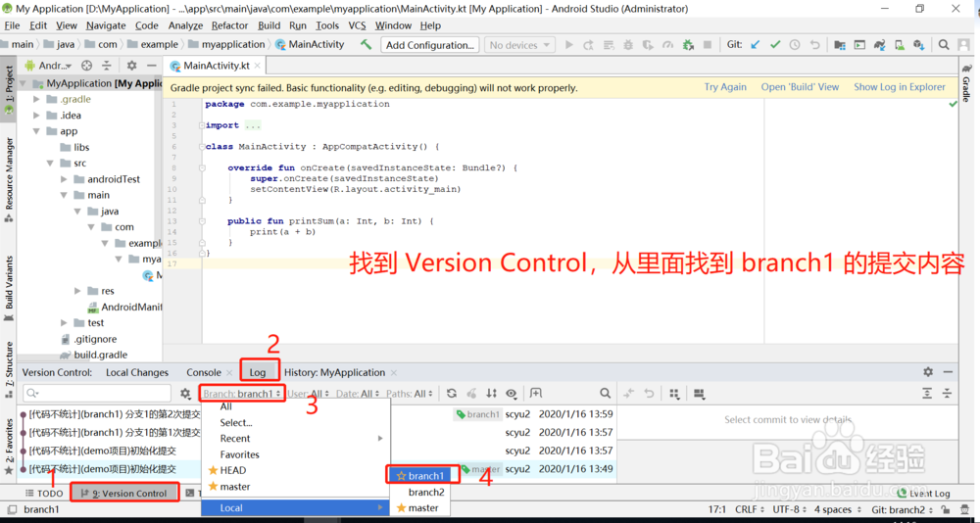Click Collapse All icon in details pane

pos(947,393)
